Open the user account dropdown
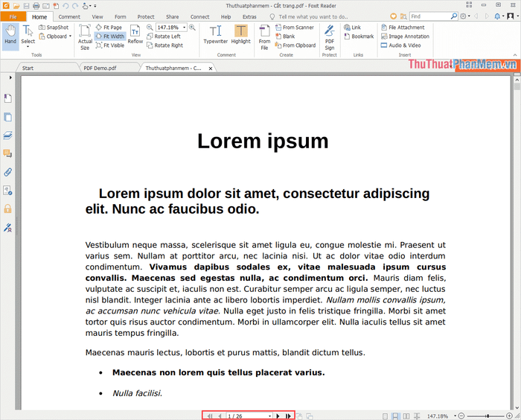The width and height of the screenshot is (521, 420). 513,16
